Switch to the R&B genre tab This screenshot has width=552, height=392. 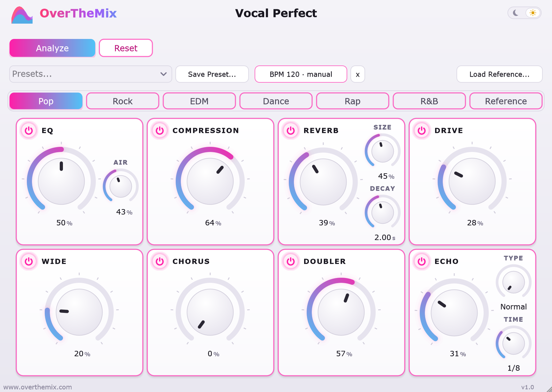(429, 101)
